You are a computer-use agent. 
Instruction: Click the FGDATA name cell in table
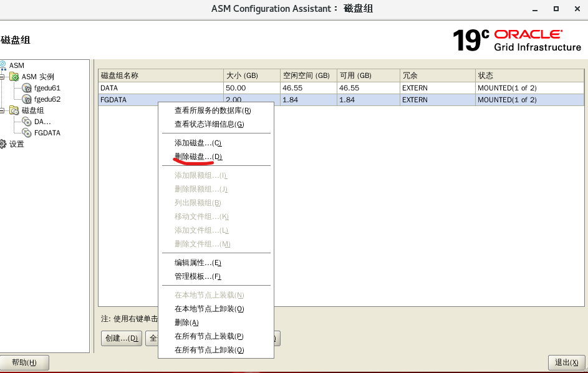[x=161, y=100]
